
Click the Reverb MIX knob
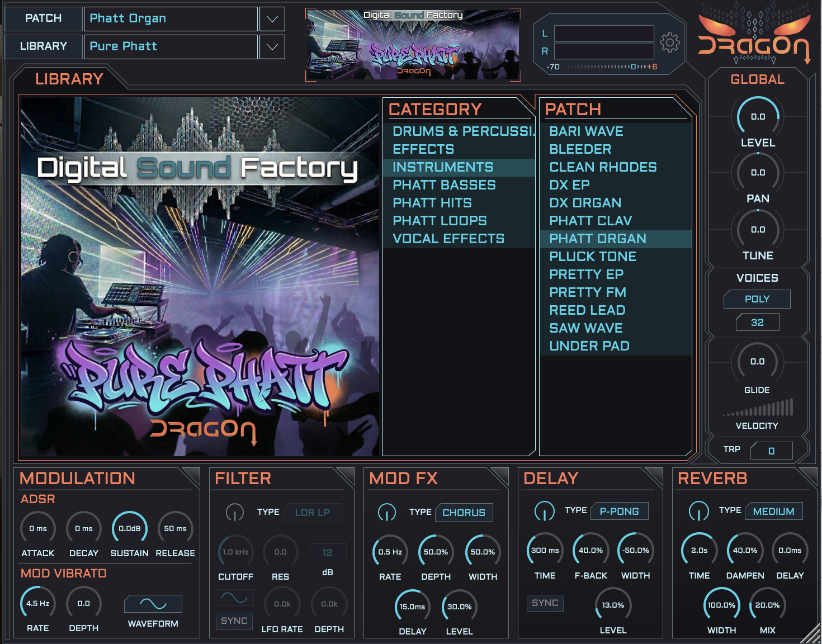768,605
